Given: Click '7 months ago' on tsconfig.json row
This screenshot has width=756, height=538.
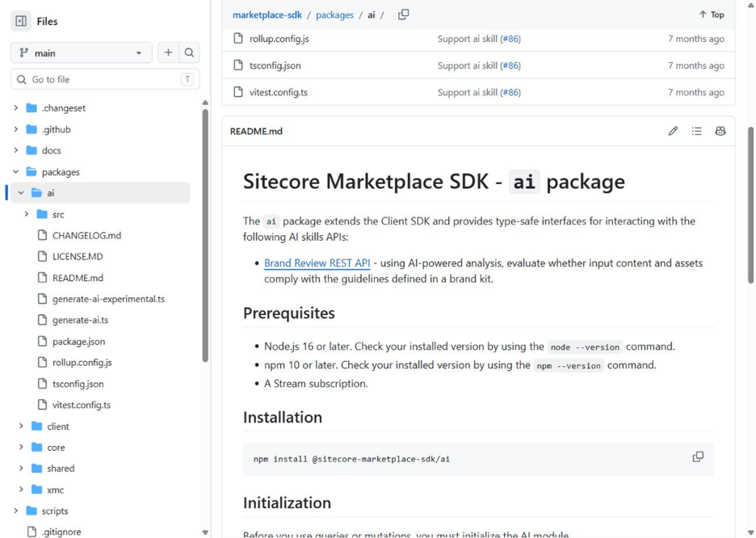Looking at the screenshot, I should pyautogui.click(x=695, y=65).
